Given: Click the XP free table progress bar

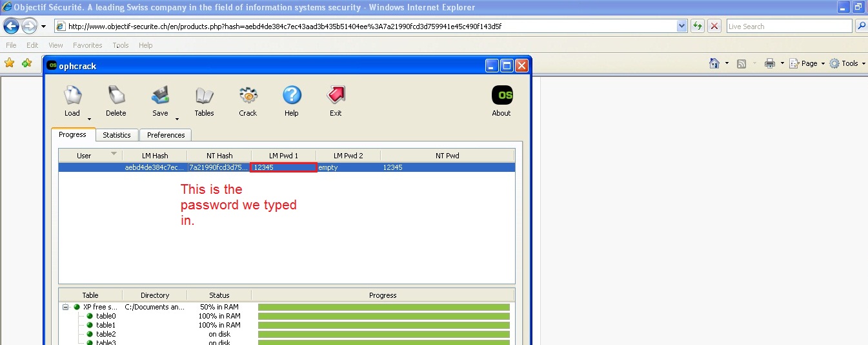Looking at the screenshot, I should coord(384,307).
